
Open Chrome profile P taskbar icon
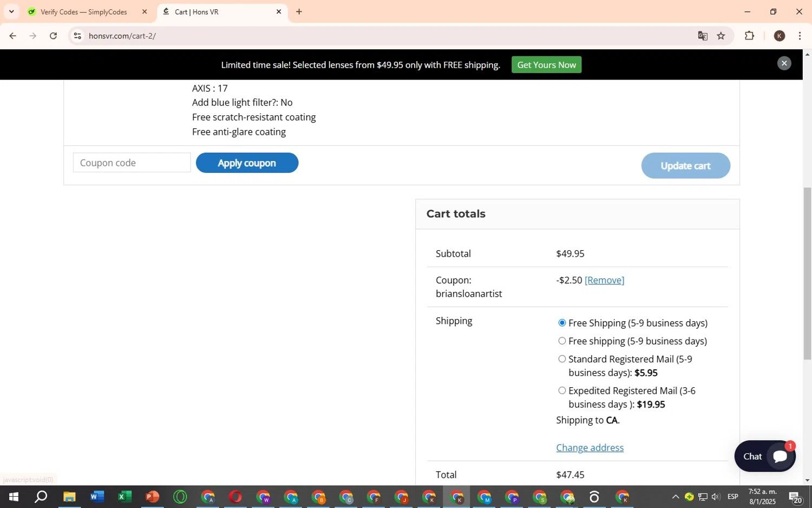[512, 497]
